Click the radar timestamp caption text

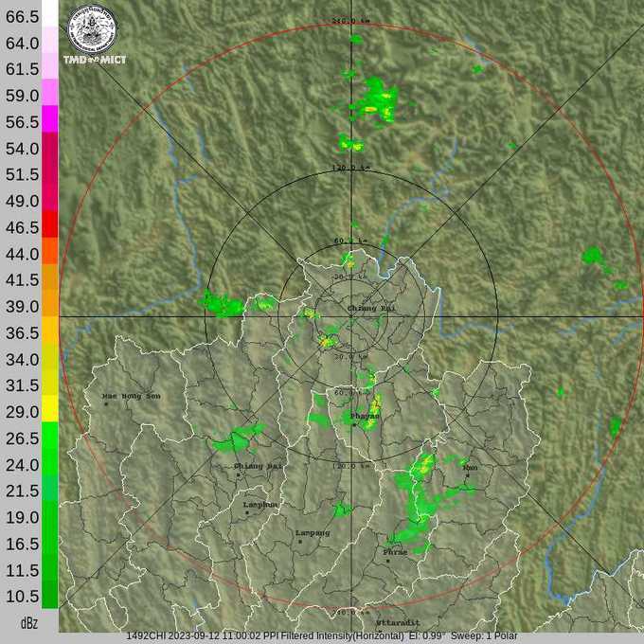(x=322, y=636)
